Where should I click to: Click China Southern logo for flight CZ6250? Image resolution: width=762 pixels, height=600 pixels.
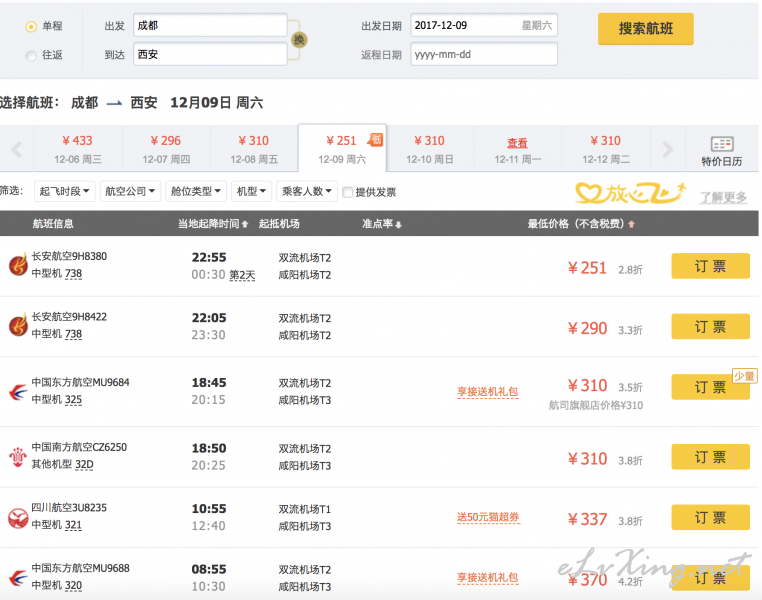[18, 457]
